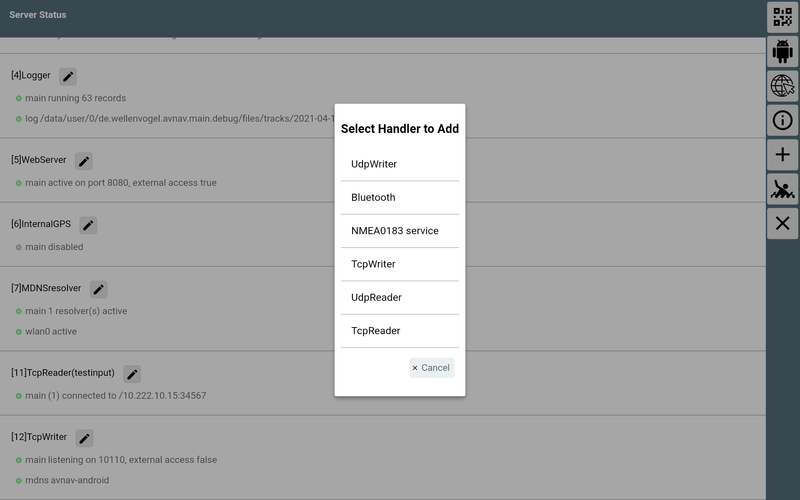The image size is (800, 500).
Task: Edit TcpWriter handler pencil icon
Action: coord(84,438)
